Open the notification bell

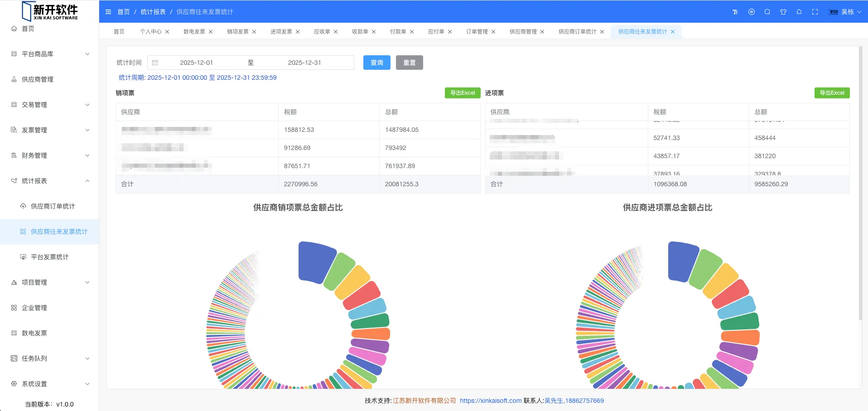[x=799, y=12]
